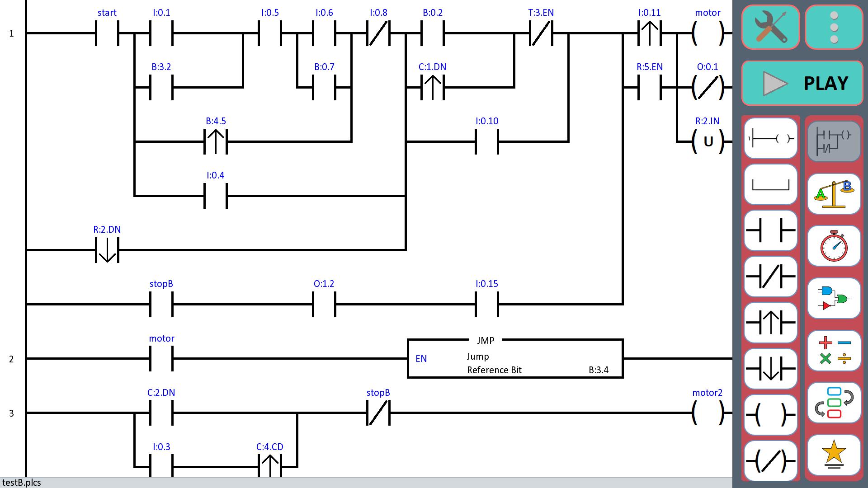868x488 pixels.
Task: Open the logic gates instructions icon
Action: point(834,298)
